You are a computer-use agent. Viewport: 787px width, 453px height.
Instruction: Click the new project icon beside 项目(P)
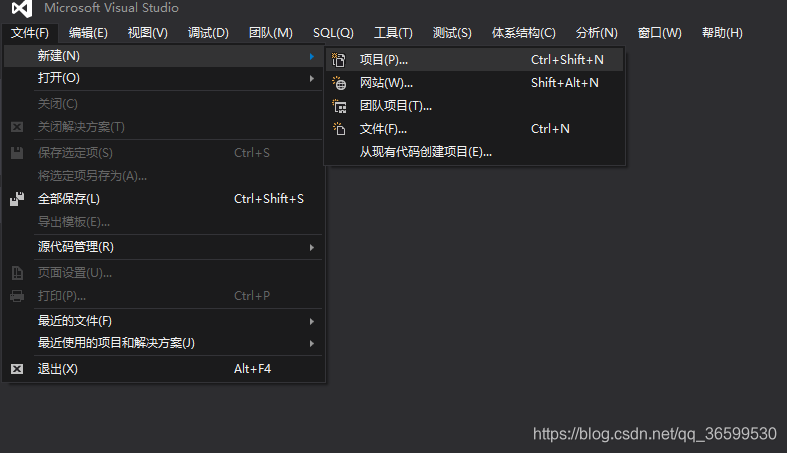pos(339,60)
